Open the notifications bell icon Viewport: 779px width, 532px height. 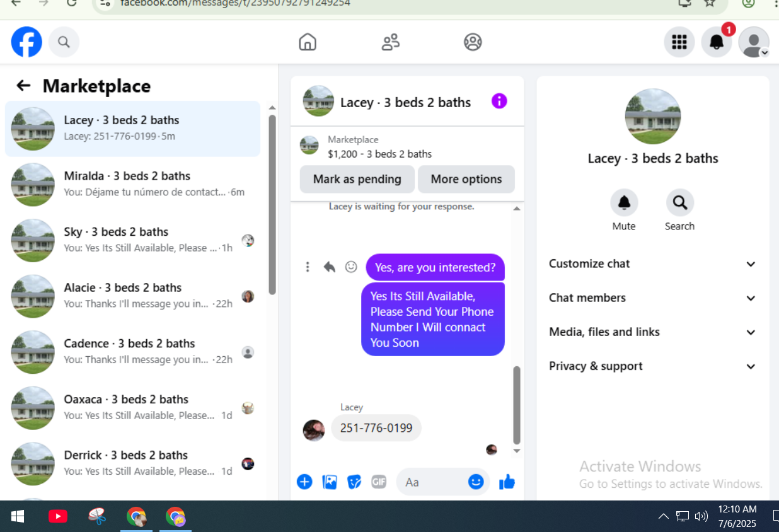[x=717, y=42]
